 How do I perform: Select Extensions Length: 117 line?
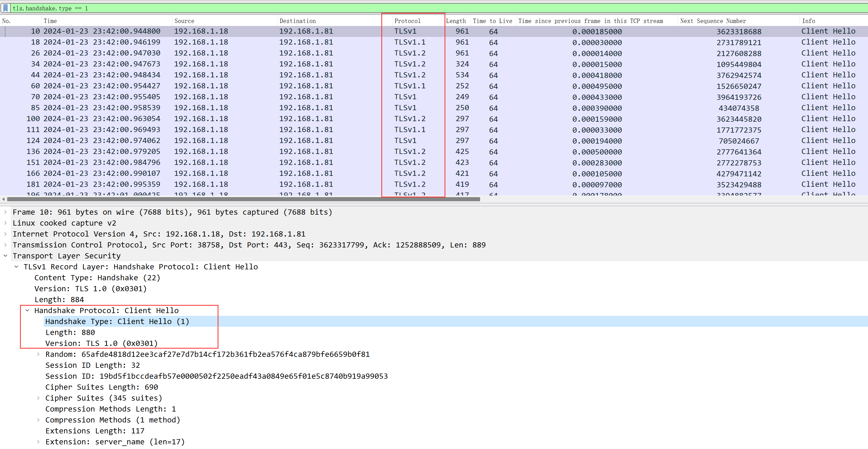(x=95, y=431)
